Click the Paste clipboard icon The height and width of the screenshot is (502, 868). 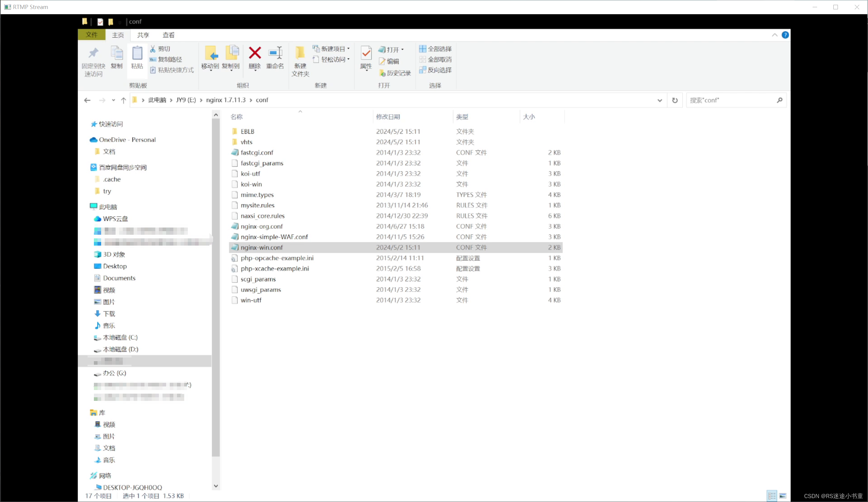[x=137, y=54]
